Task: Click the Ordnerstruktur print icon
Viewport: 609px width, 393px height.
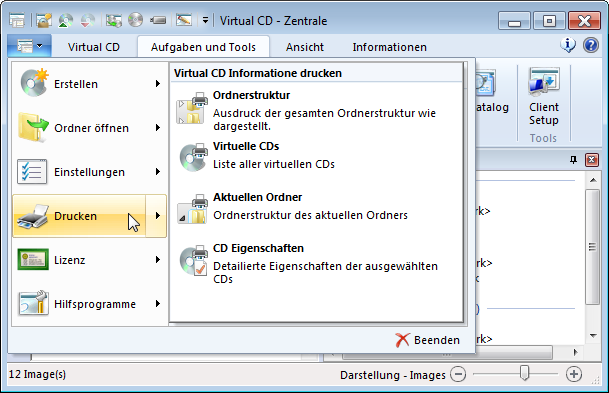Action: pyautogui.click(x=192, y=108)
